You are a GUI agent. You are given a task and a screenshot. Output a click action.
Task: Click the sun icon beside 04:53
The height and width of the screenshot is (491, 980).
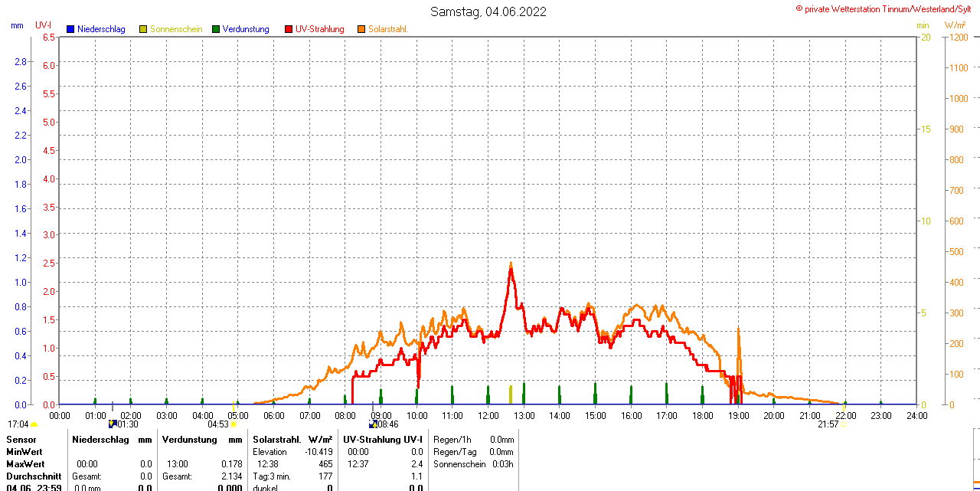tap(234, 424)
